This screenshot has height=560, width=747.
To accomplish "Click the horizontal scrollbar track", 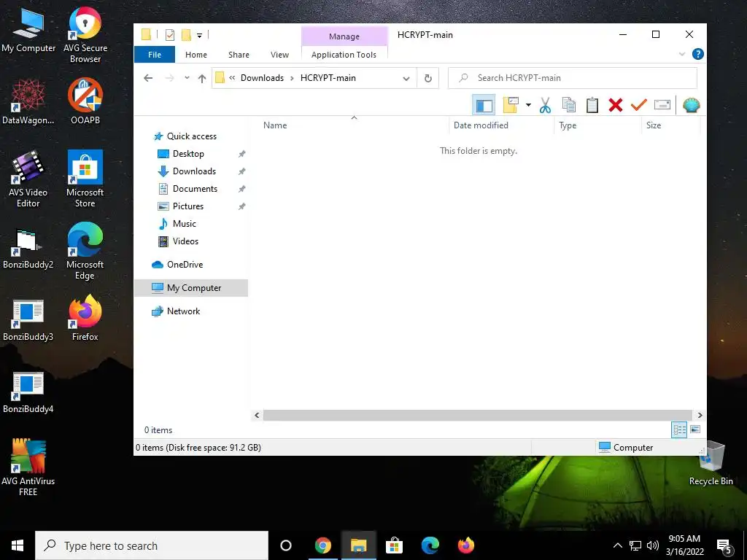I will [x=478, y=415].
